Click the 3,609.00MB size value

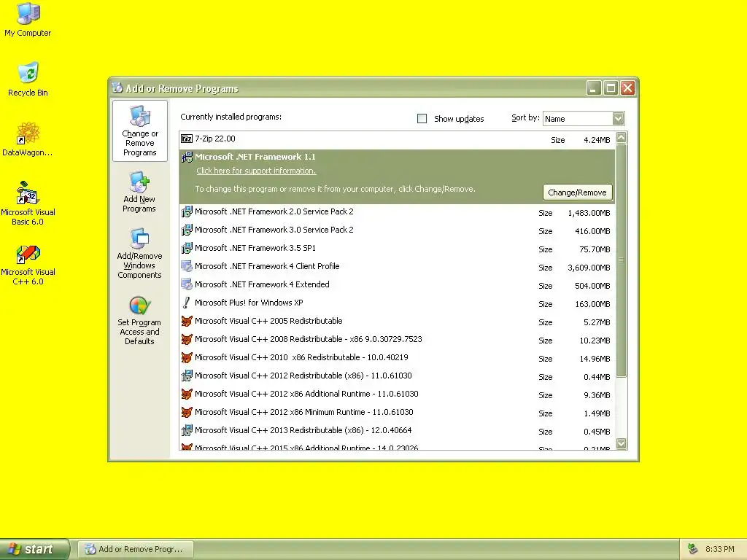(589, 268)
